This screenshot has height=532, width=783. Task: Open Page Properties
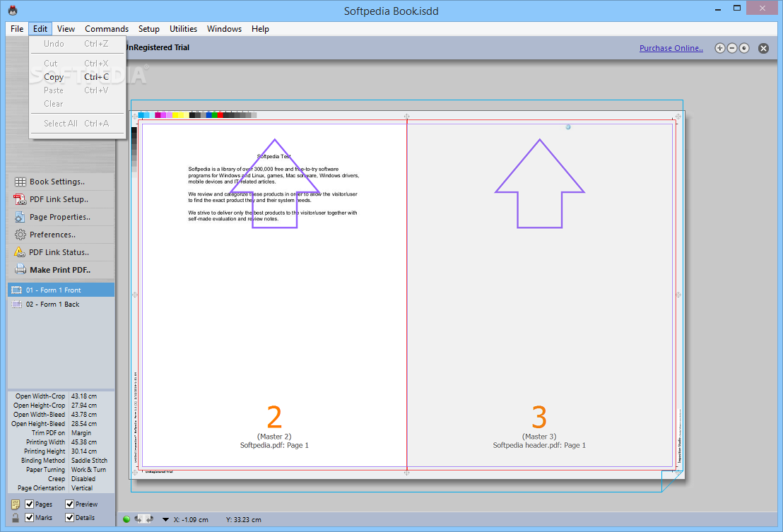(x=61, y=217)
